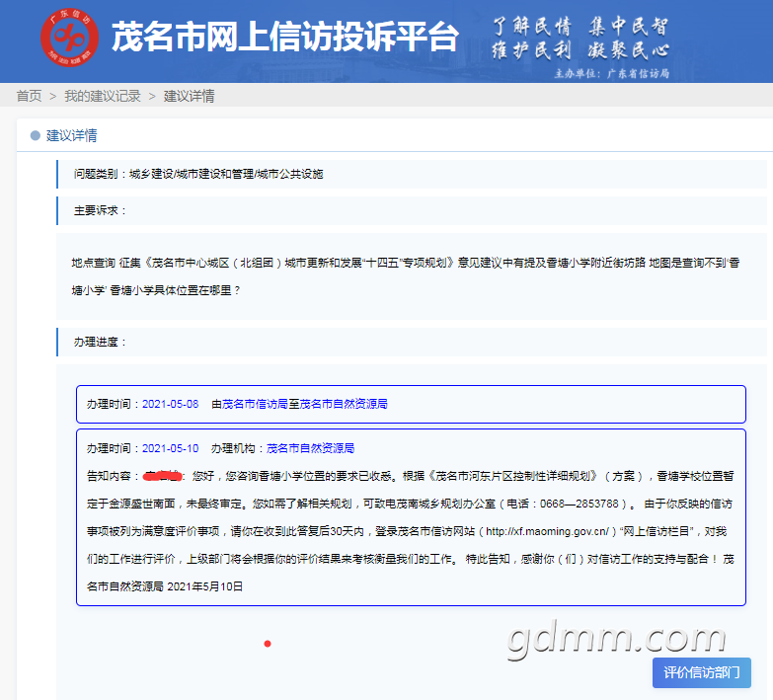Select the 建议详情 breadcrumb item
773x700 pixels.
(x=190, y=96)
